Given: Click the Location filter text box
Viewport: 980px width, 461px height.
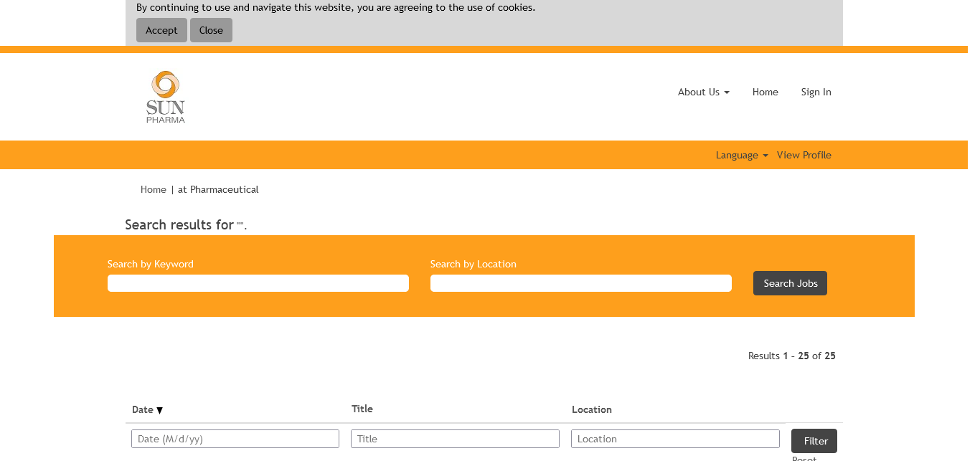Looking at the screenshot, I should click(675, 439).
